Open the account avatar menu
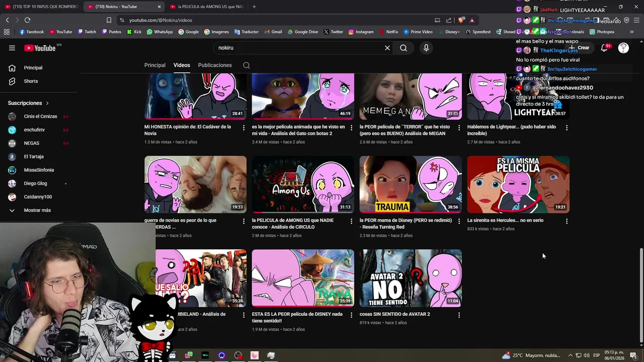The image size is (644, 362). pos(623,48)
